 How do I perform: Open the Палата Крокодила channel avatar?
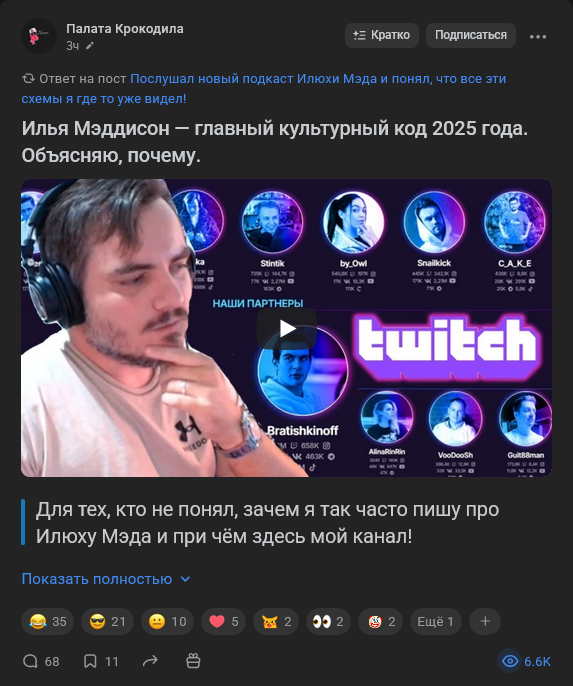click(38, 36)
